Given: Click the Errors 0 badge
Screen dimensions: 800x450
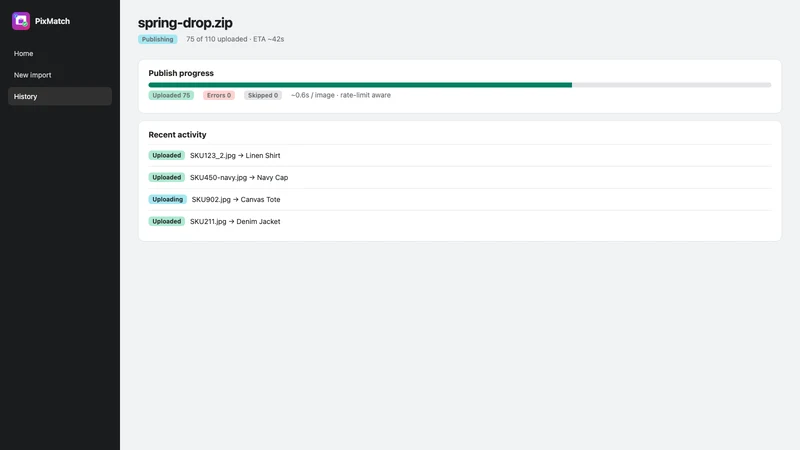Looking at the screenshot, I should point(219,95).
